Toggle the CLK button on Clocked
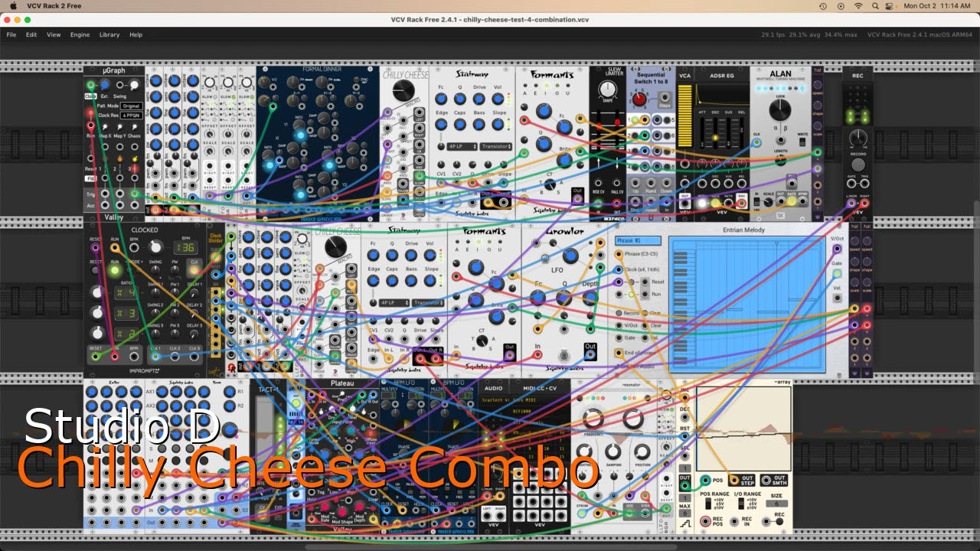This screenshot has height=551, width=980. tap(194, 270)
